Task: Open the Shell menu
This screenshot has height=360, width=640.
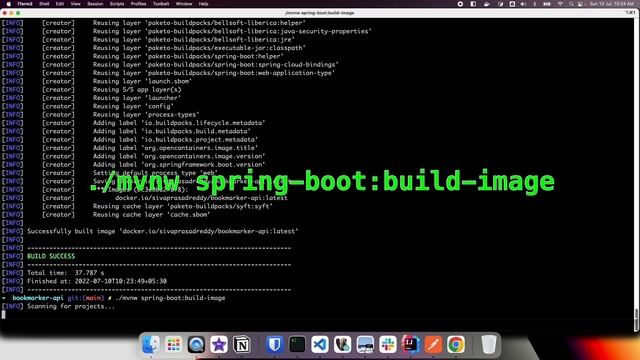Action: (x=44, y=4)
